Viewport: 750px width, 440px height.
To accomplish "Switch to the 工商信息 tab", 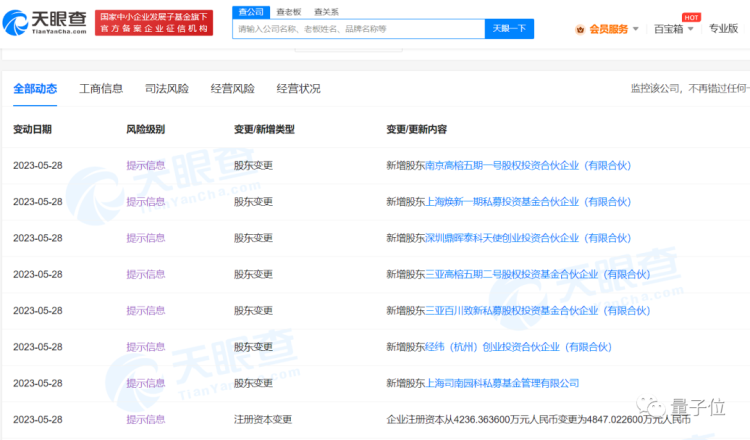I will [x=101, y=89].
